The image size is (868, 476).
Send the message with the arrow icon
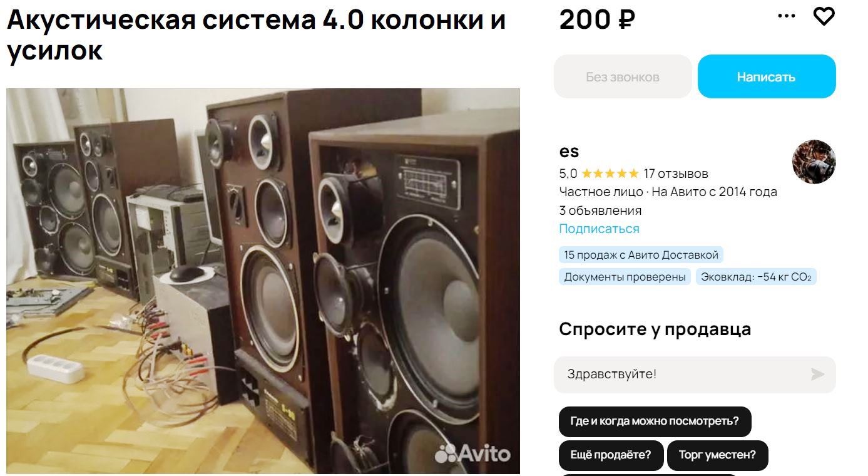pos(817,375)
